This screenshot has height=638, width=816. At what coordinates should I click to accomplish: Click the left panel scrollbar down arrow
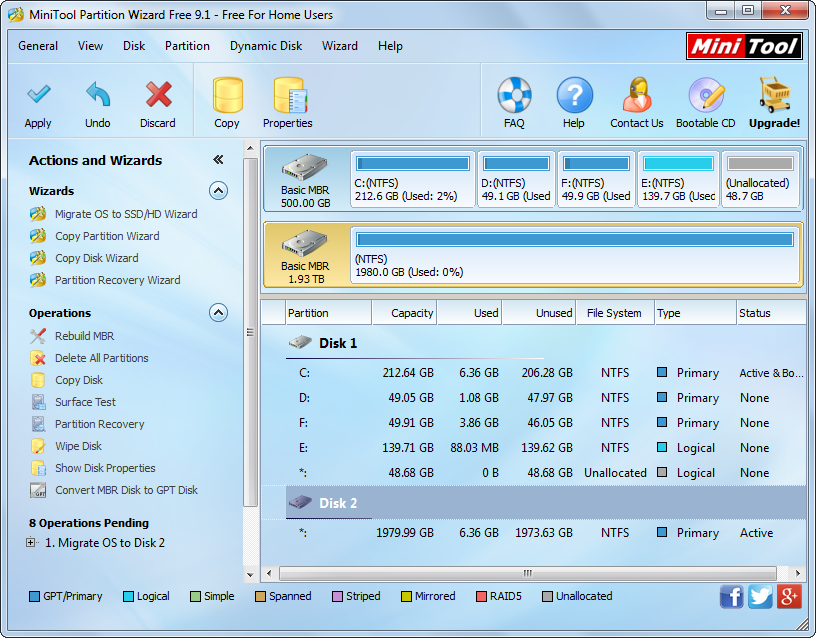(250, 575)
